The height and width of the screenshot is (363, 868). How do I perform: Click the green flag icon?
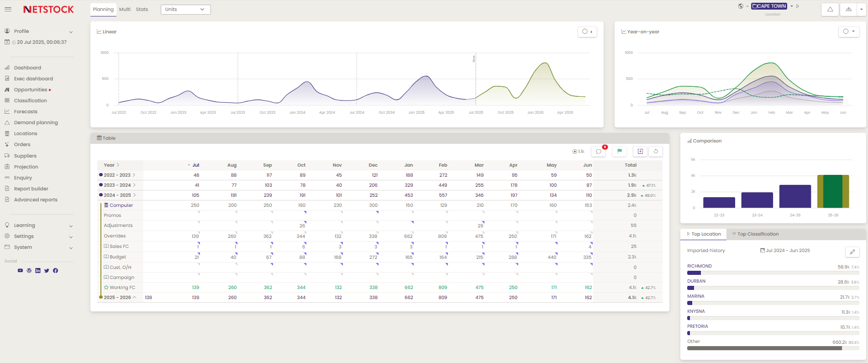(x=620, y=152)
